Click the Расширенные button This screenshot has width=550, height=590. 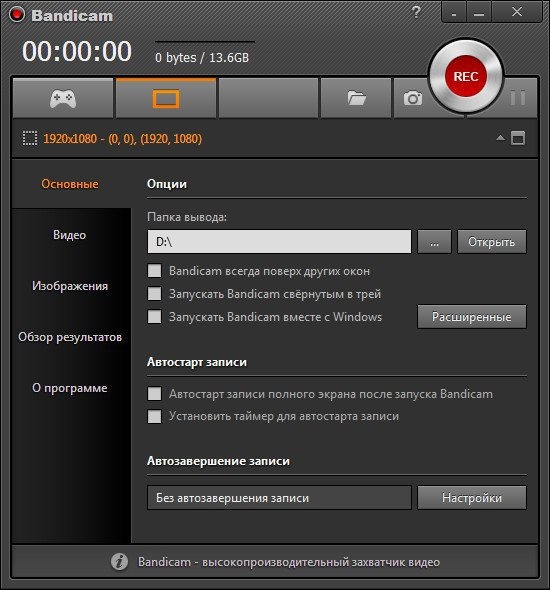(x=472, y=317)
